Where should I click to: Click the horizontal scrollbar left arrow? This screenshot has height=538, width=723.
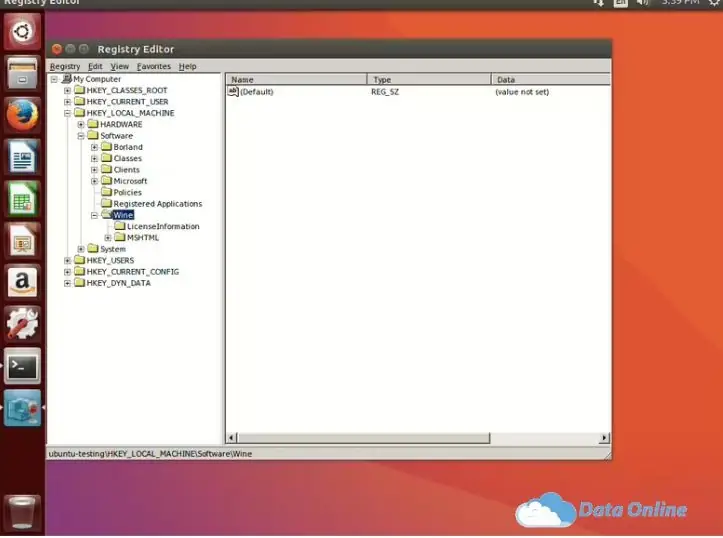pyautogui.click(x=232, y=437)
